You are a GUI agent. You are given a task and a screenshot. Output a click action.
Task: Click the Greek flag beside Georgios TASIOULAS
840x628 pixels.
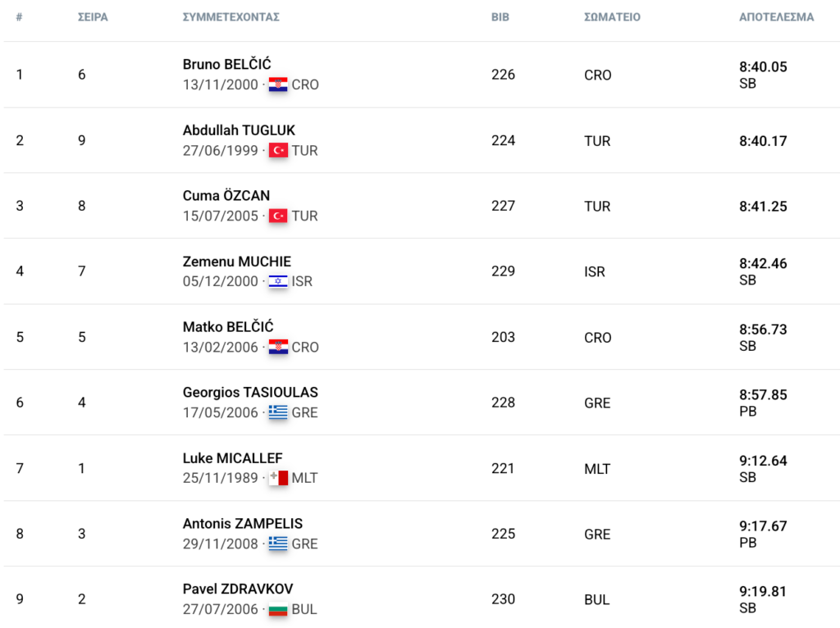(278, 412)
